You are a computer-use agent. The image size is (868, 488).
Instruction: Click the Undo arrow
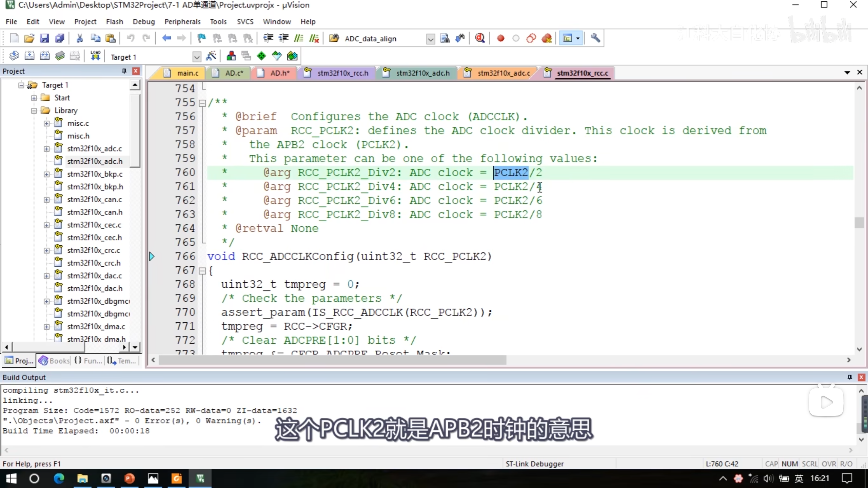pyautogui.click(x=131, y=38)
